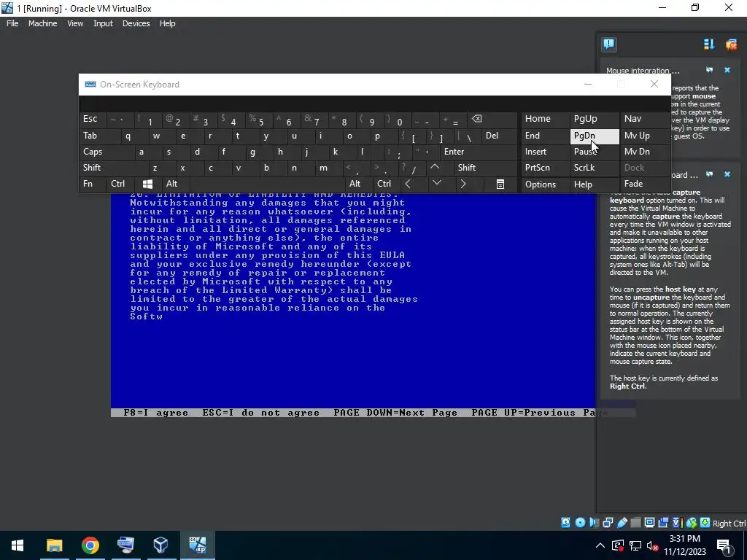Click the Windows logo key
Viewport: 747px width, 560px height.
coord(147,184)
